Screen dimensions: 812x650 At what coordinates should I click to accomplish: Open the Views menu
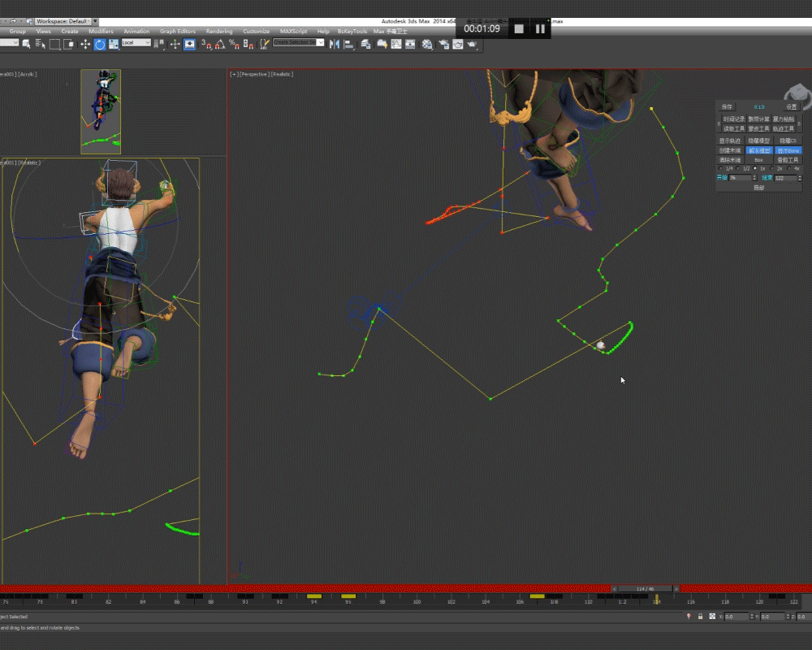(44, 32)
